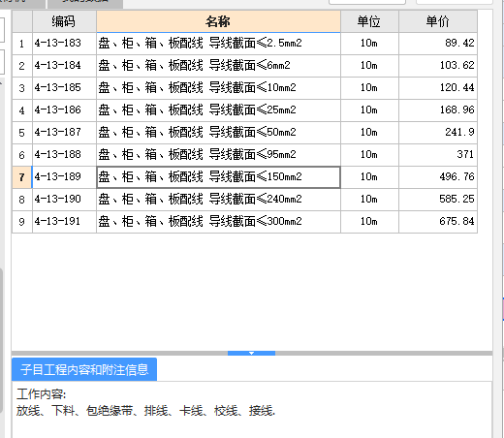Select code cell 4-13-189
The image size is (504, 438).
(64, 177)
